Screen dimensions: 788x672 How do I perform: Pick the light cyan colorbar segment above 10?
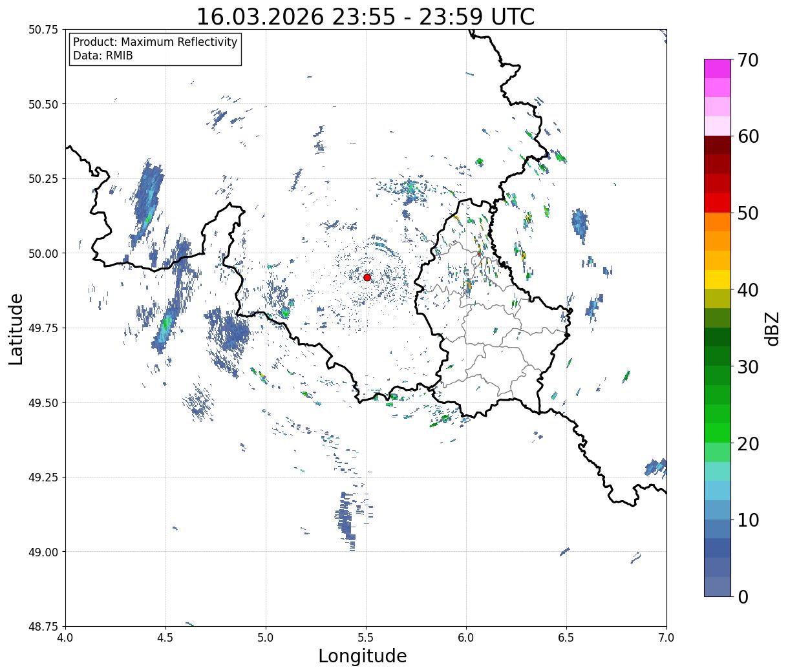click(717, 491)
